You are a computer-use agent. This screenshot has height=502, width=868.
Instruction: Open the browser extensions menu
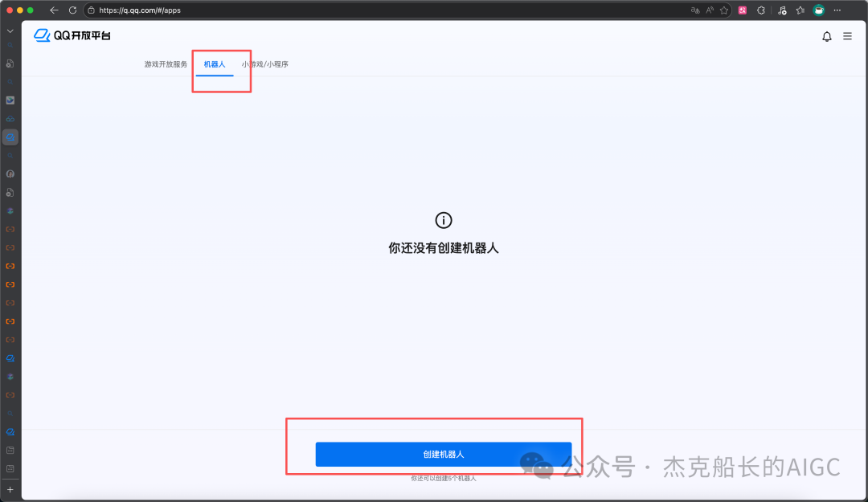761,10
